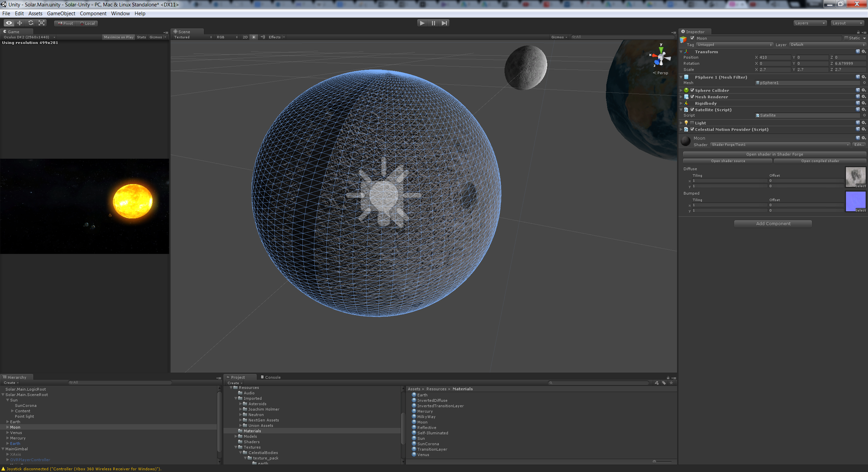The height and width of the screenshot is (472, 868).
Task: Open the Tag Untagged dropdown
Action: pos(734,45)
